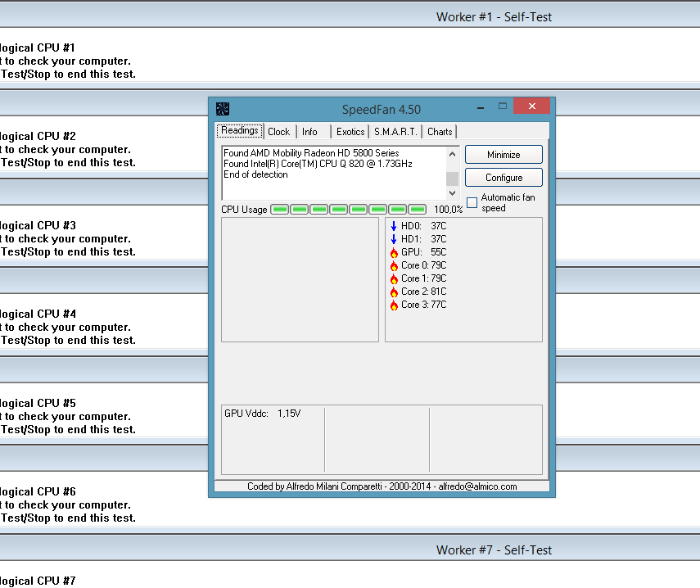Click the 'logical CPU #5' text in background window

pyautogui.click(x=38, y=403)
